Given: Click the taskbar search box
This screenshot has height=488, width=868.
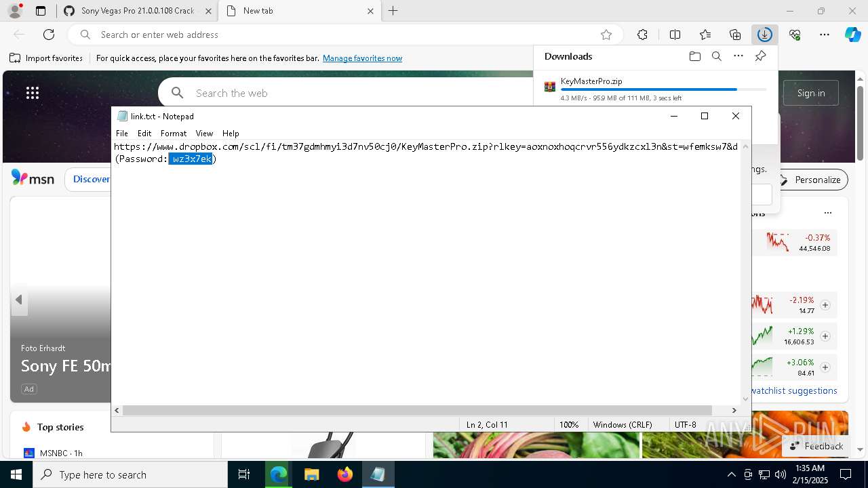Looking at the screenshot, I should click(x=130, y=474).
